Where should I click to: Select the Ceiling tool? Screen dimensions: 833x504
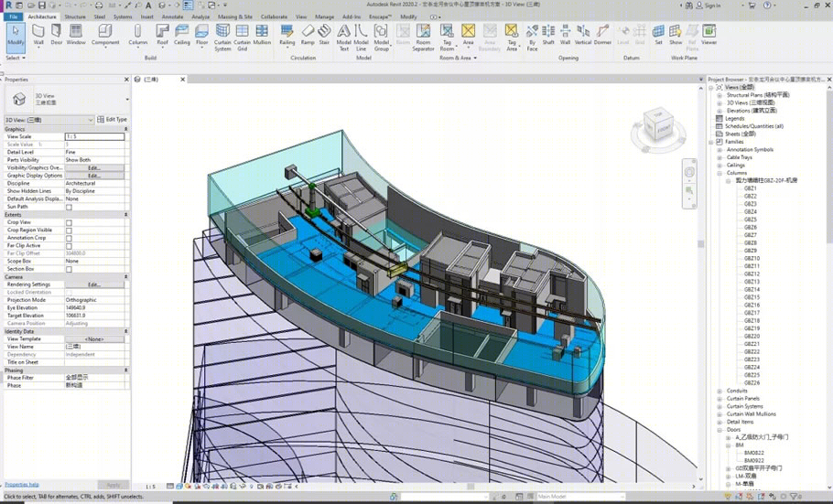(181, 36)
